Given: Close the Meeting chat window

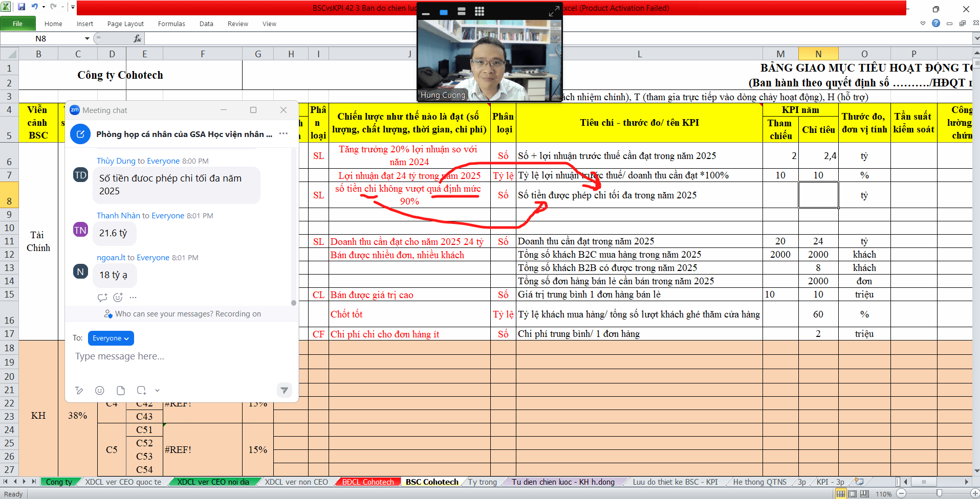Looking at the screenshot, I should (x=284, y=110).
